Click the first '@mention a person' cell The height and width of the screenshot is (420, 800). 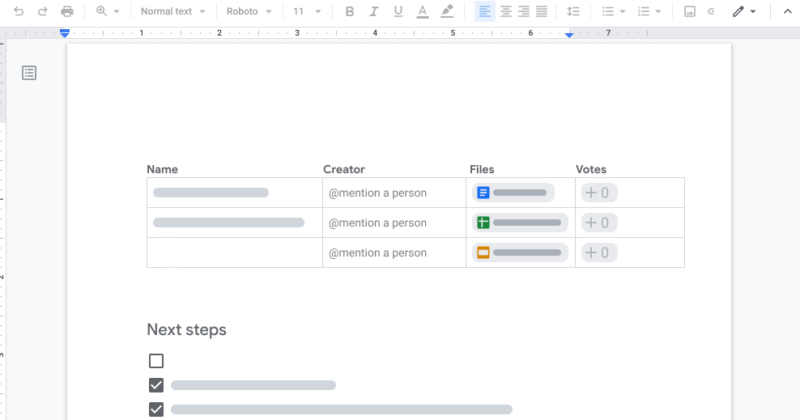coord(377,193)
